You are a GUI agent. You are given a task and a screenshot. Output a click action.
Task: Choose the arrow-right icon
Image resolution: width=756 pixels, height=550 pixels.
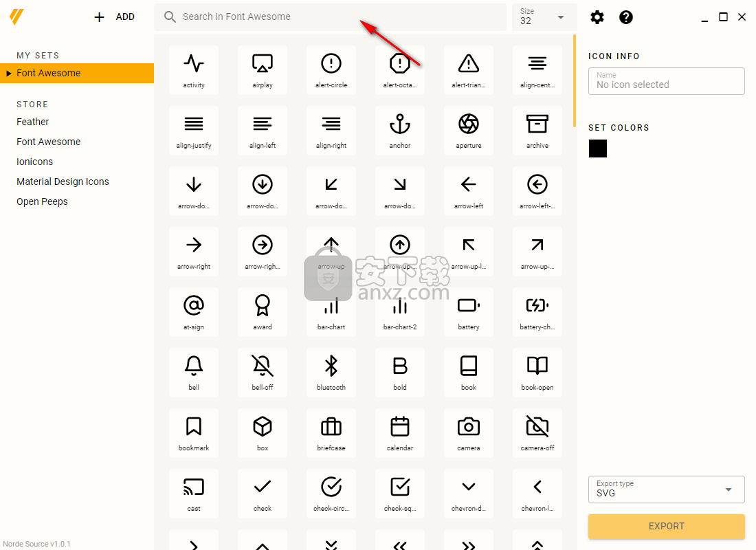(194, 252)
